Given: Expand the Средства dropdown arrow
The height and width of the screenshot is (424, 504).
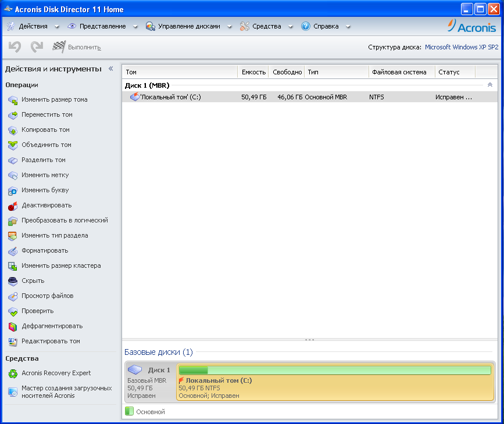Looking at the screenshot, I should click(x=290, y=27).
